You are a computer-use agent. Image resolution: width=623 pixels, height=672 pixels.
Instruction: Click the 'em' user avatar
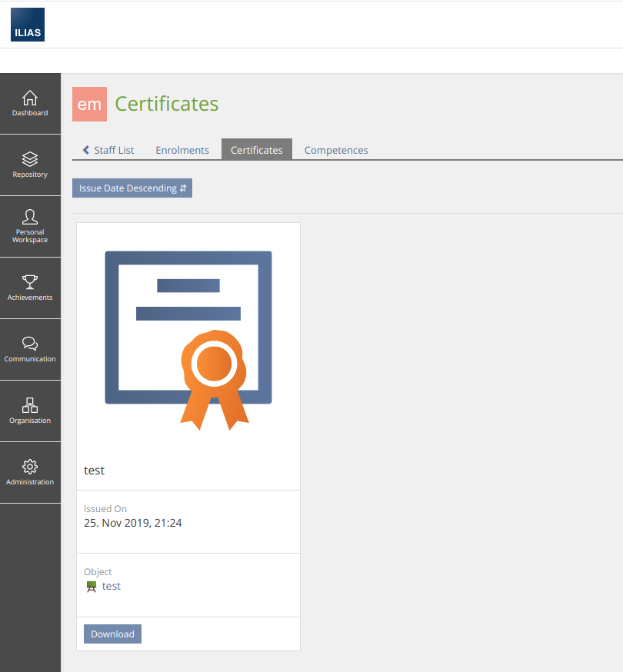pyautogui.click(x=89, y=105)
